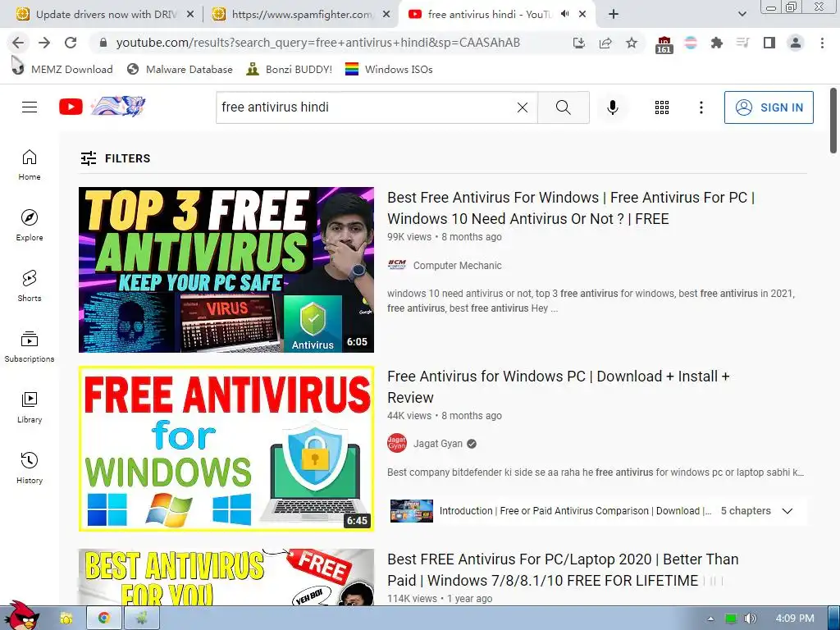The height and width of the screenshot is (630, 840).
Task: Open the Extensions puzzle piece menu
Action: 716,43
